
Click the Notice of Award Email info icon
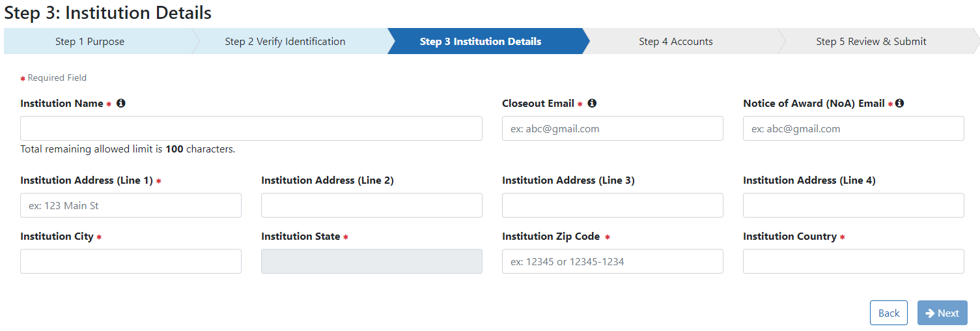point(899,103)
